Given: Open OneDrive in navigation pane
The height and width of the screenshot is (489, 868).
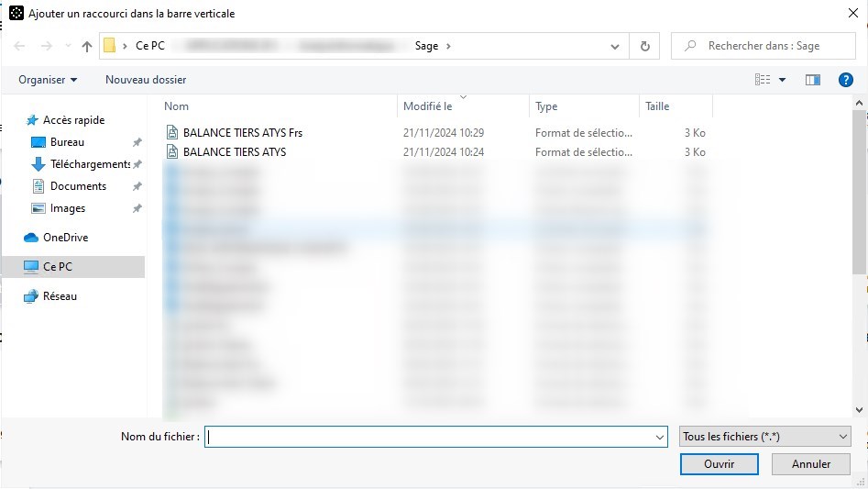Looking at the screenshot, I should (x=65, y=238).
